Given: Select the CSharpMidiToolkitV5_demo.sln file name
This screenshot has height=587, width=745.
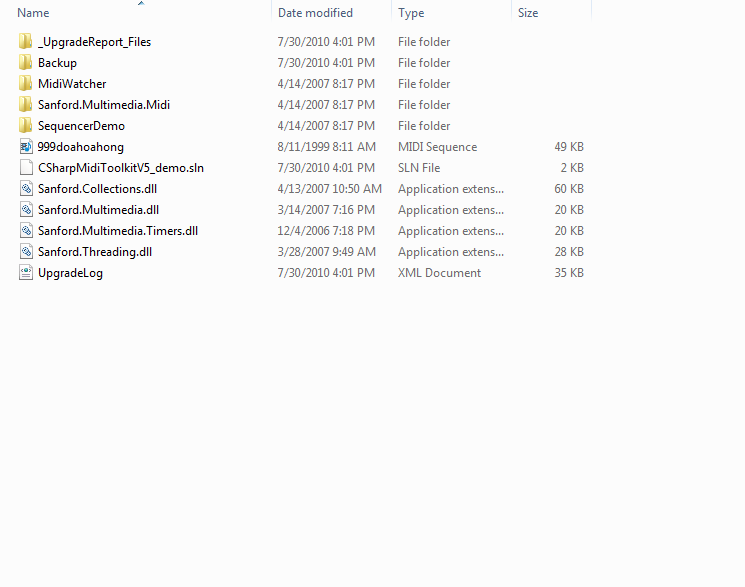Looking at the screenshot, I should [121, 168].
